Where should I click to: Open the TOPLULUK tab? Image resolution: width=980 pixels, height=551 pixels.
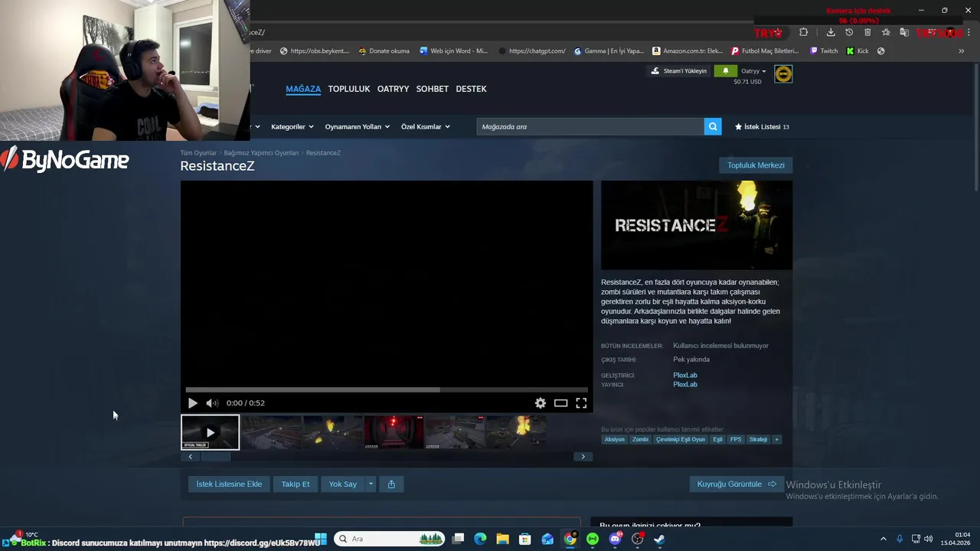349,89
